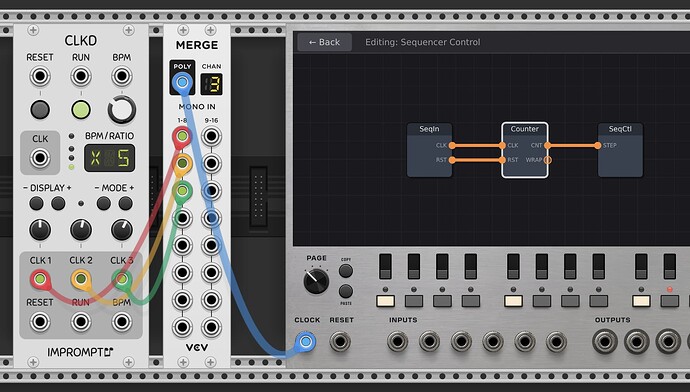Toggle the ninth step button, lit cream

(641, 301)
